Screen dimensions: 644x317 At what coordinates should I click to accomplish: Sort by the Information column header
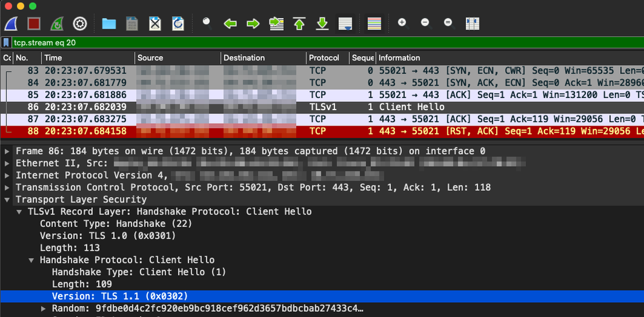(510, 58)
